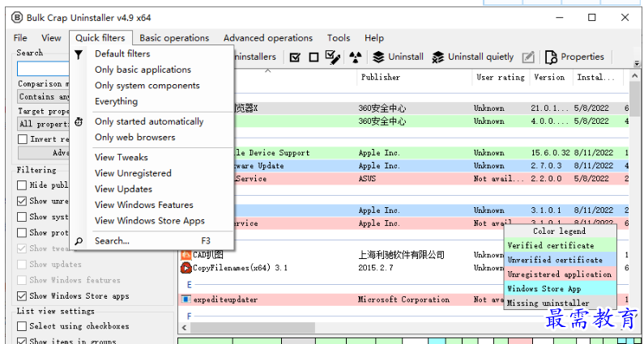644x344 pixels.
Task: Click the Search… F3 menu entry
Action: (x=112, y=241)
